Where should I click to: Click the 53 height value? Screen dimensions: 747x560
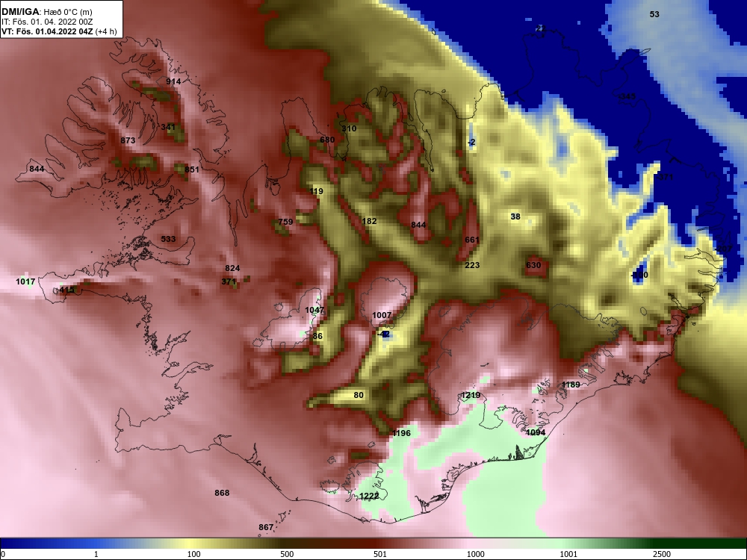(x=654, y=14)
